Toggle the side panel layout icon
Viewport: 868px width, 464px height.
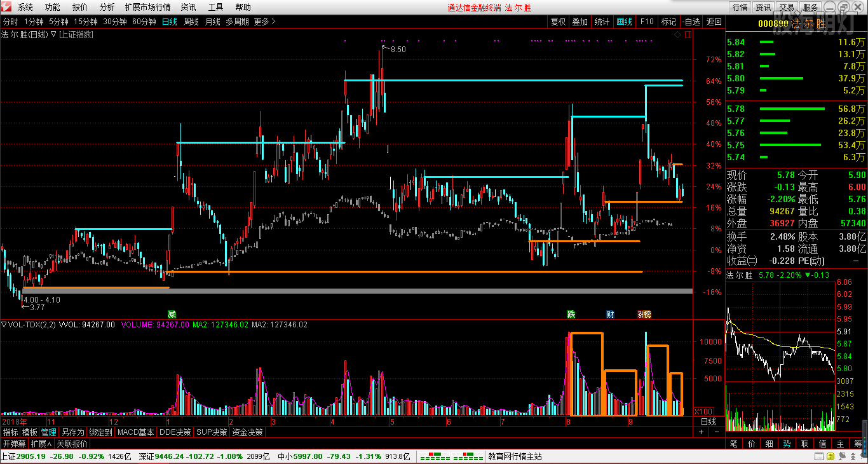tap(688, 35)
